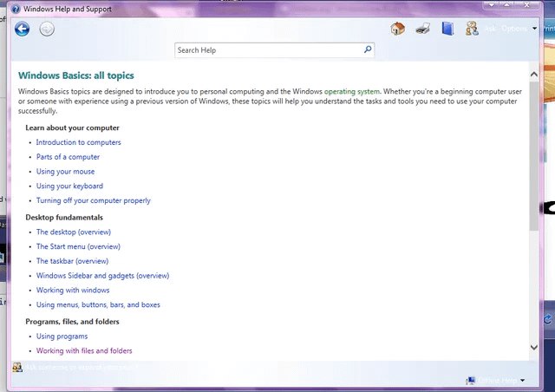
Task: Open Using programs topic
Action: pyautogui.click(x=62, y=336)
